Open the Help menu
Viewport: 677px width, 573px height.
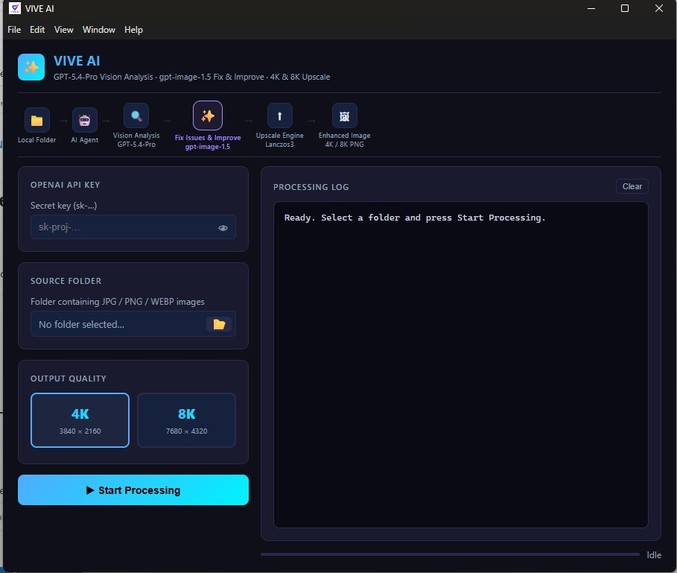[133, 30]
